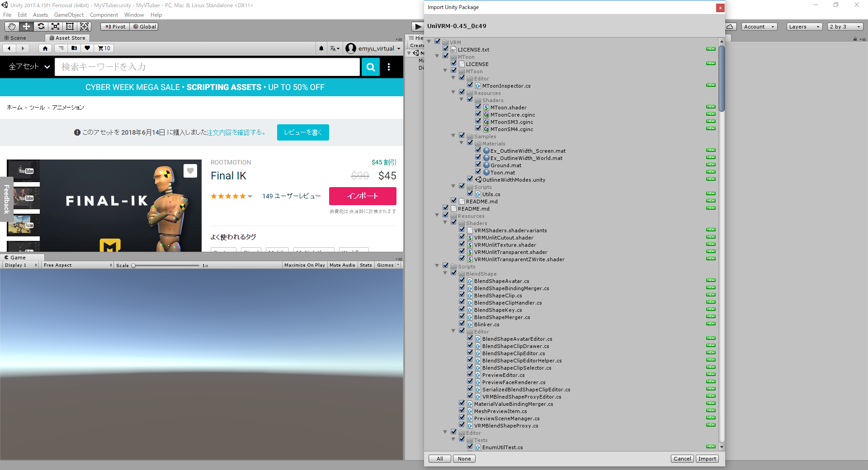The image size is (868, 470).
Task: Collapse the BlendShape folder in import tree
Action: (x=445, y=273)
